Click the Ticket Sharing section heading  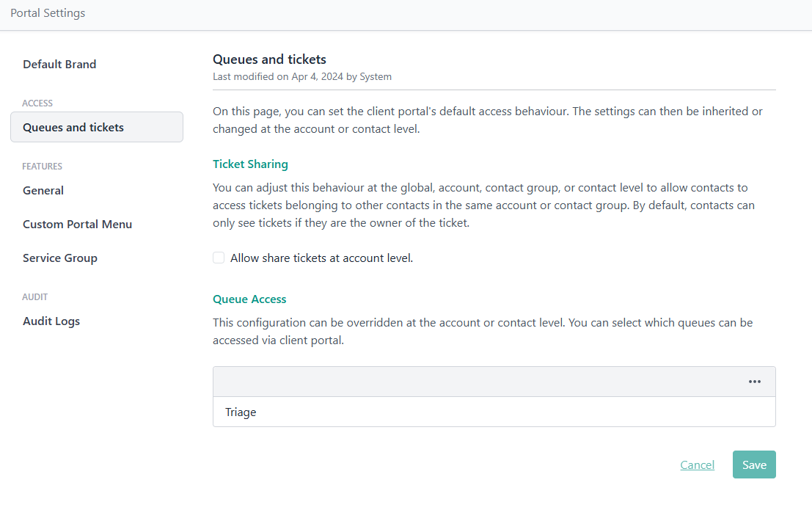coord(250,164)
